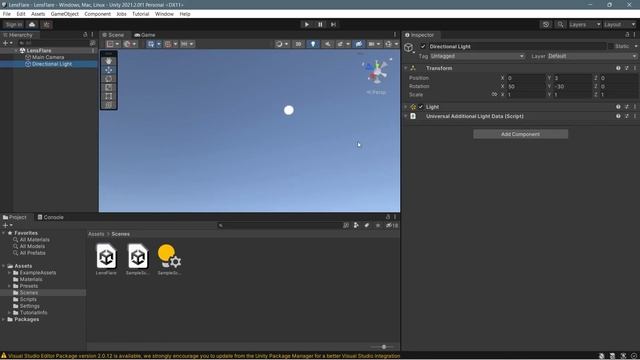Lock the Hierarchy panel
Image resolution: width=640 pixels, height=360 pixels.
coord(85,35)
